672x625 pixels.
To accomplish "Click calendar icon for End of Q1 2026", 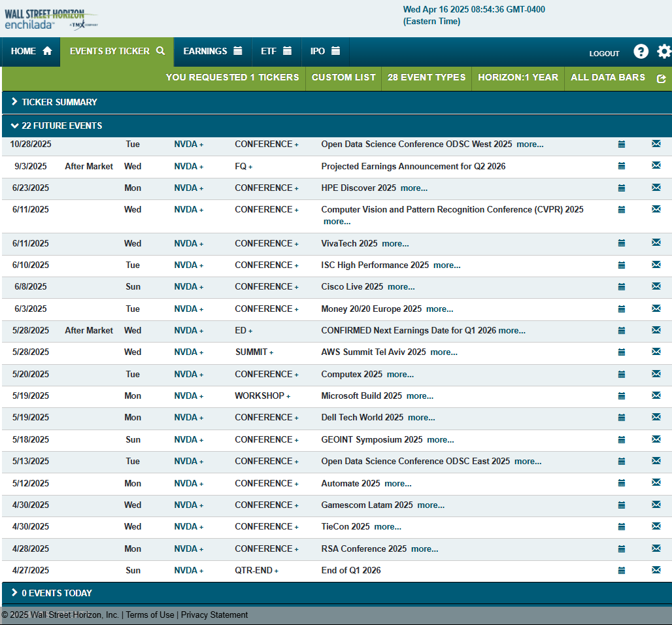I will [622, 571].
